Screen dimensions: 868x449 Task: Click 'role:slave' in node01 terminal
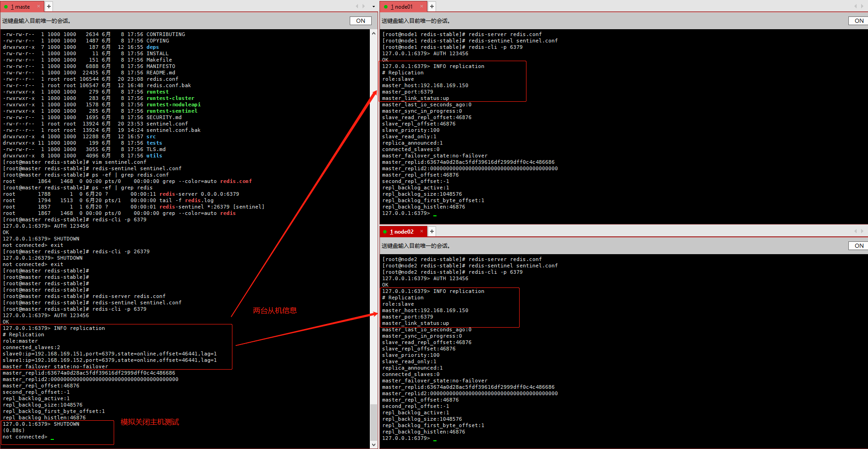[398, 79]
